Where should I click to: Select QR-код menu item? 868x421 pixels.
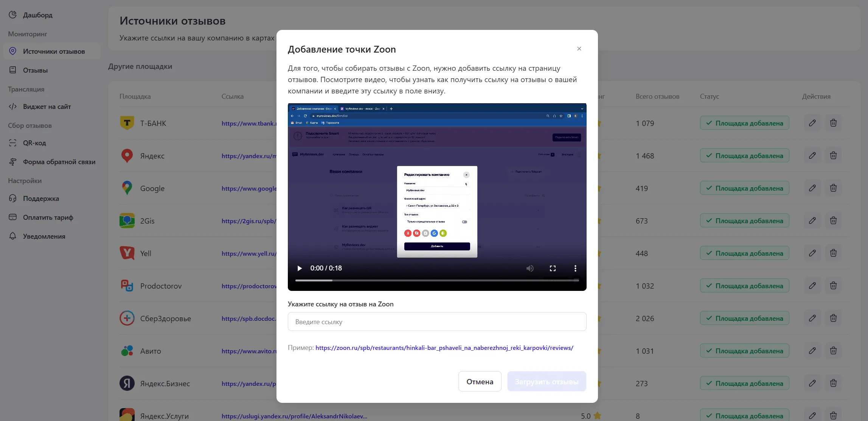tap(34, 143)
